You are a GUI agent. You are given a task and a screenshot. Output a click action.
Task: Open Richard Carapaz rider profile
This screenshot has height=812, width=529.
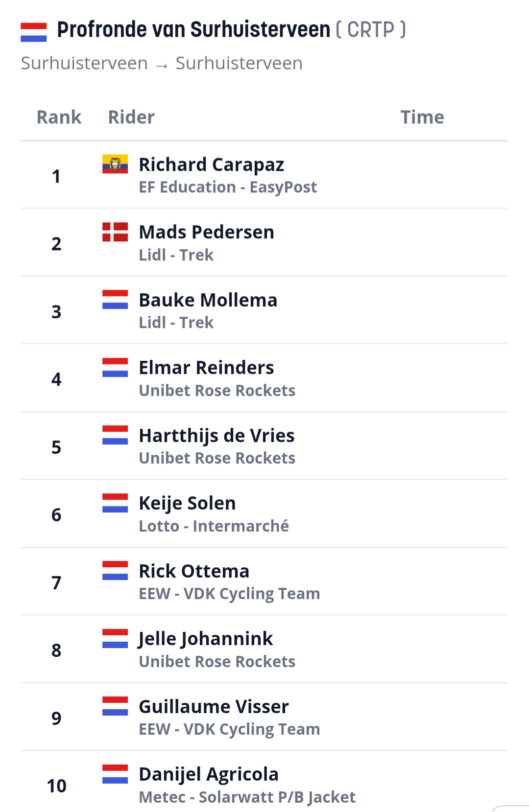(x=212, y=165)
